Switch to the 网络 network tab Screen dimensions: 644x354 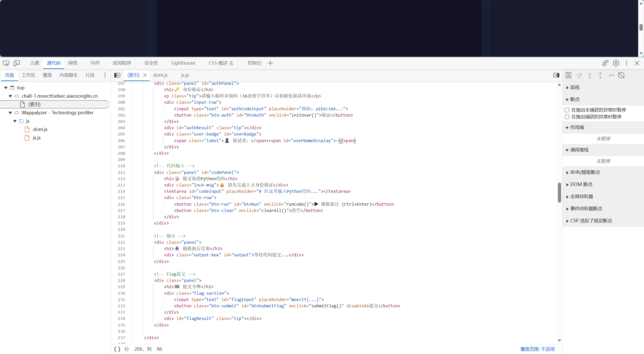[x=73, y=63]
